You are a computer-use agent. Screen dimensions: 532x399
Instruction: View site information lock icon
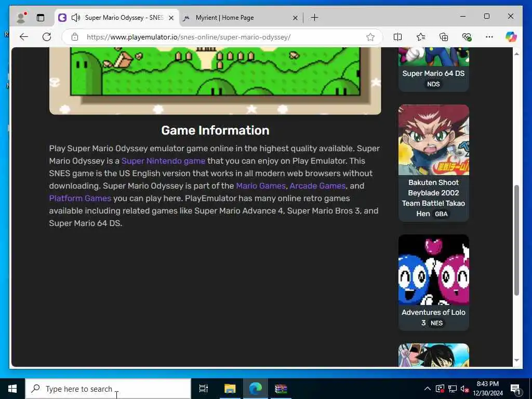75,37
